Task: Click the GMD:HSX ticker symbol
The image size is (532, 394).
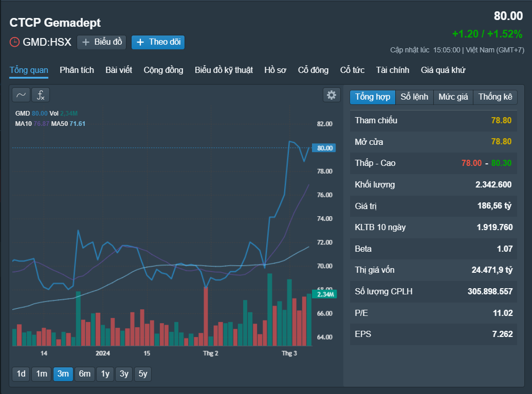Action: 47,42
